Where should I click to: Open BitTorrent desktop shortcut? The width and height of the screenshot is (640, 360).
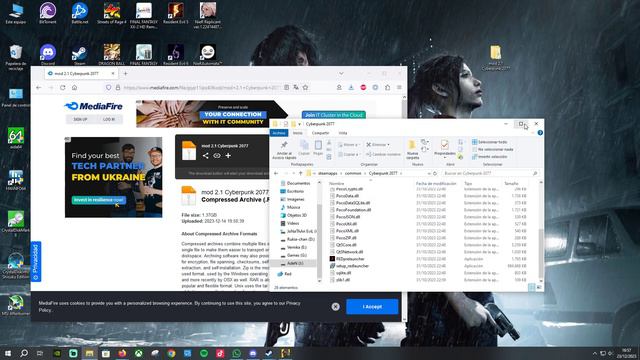coord(48,13)
